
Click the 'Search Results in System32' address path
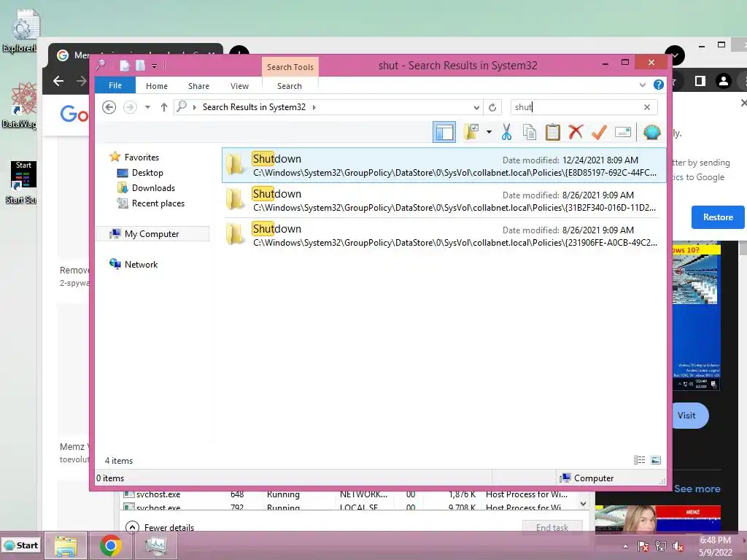pyautogui.click(x=254, y=107)
